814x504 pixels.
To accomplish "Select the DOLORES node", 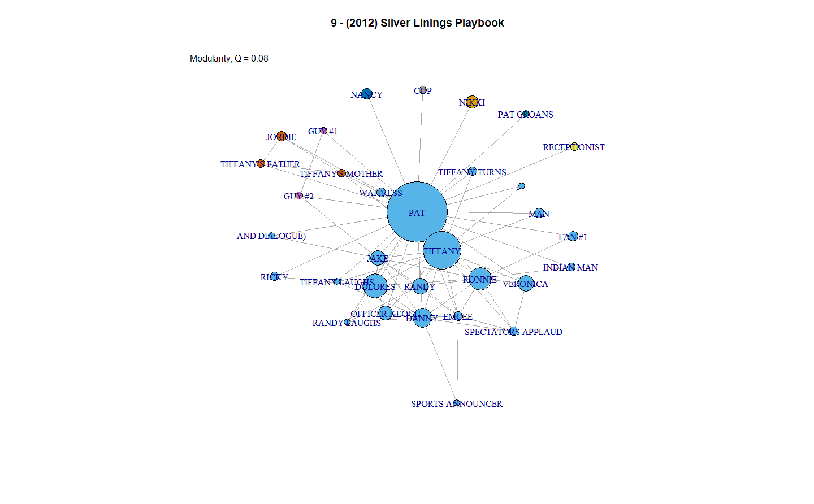I will pyautogui.click(x=375, y=286).
